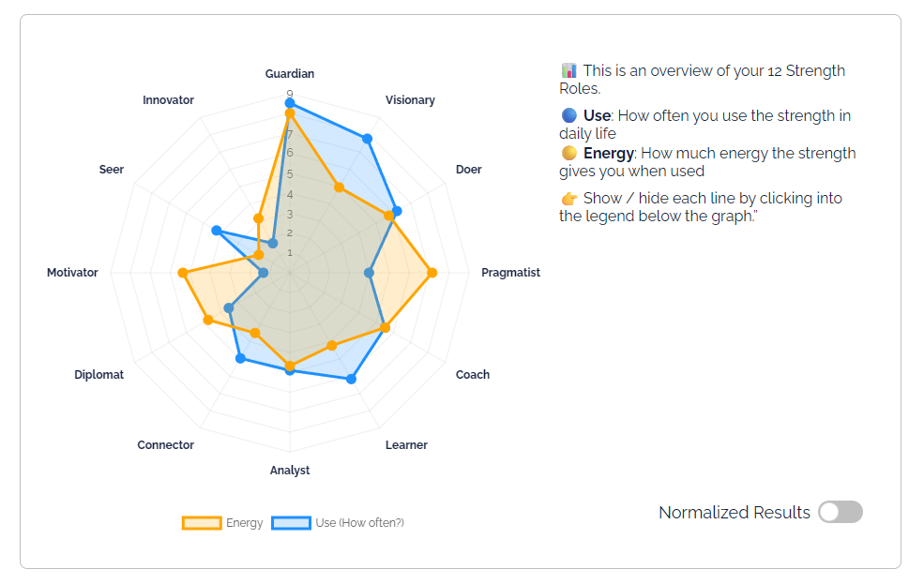The width and height of the screenshot is (924, 584).
Task: Select the orange Energy point on Pragmatist axis
Action: pos(432,273)
